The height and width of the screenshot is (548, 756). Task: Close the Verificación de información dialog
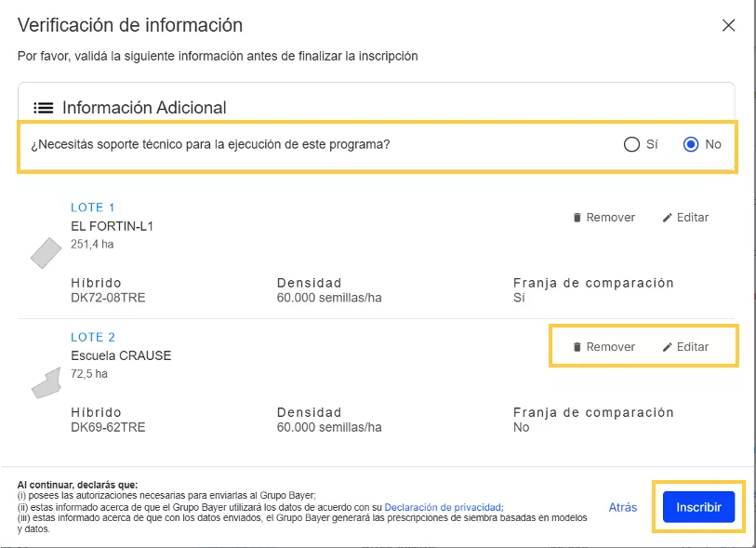point(728,26)
